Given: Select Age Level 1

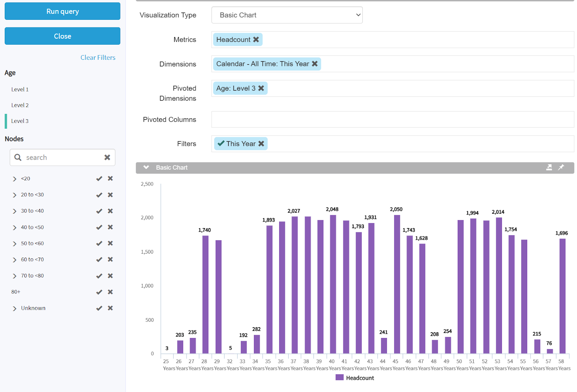Looking at the screenshot, I should [x=20, y=89].
